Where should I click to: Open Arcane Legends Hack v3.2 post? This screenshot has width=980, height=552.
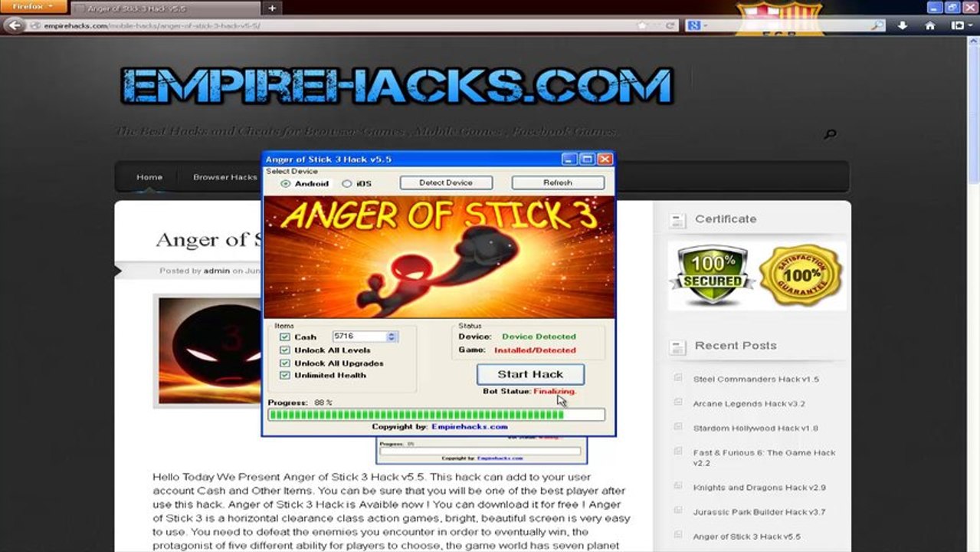[749, 404]
